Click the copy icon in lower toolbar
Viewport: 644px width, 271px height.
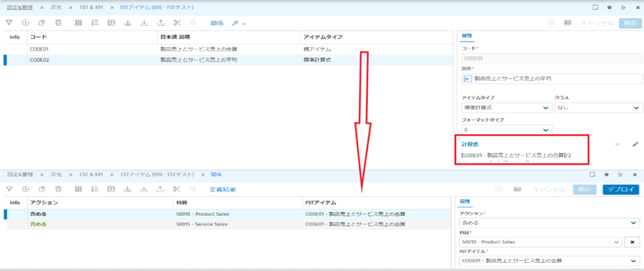pos(42,189)
